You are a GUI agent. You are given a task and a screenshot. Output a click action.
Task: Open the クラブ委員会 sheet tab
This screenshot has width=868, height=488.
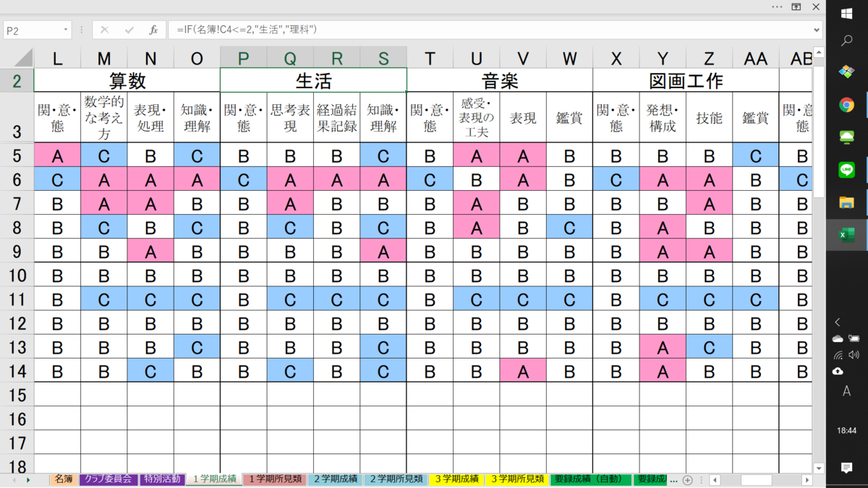[x=108, y=479]
